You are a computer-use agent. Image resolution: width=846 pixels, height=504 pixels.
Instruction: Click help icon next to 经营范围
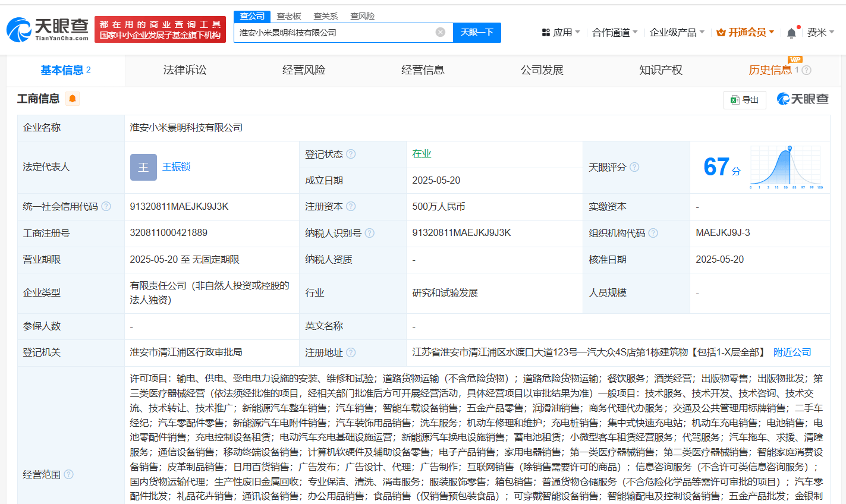click(68, 474)
